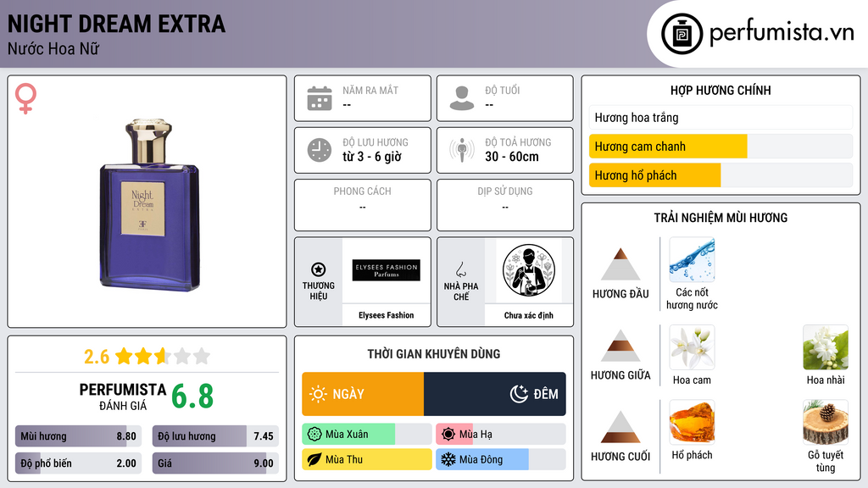868x488 pixels.
Task: Click the Các nốt hương nước label
Action: [x=692, y=299]
